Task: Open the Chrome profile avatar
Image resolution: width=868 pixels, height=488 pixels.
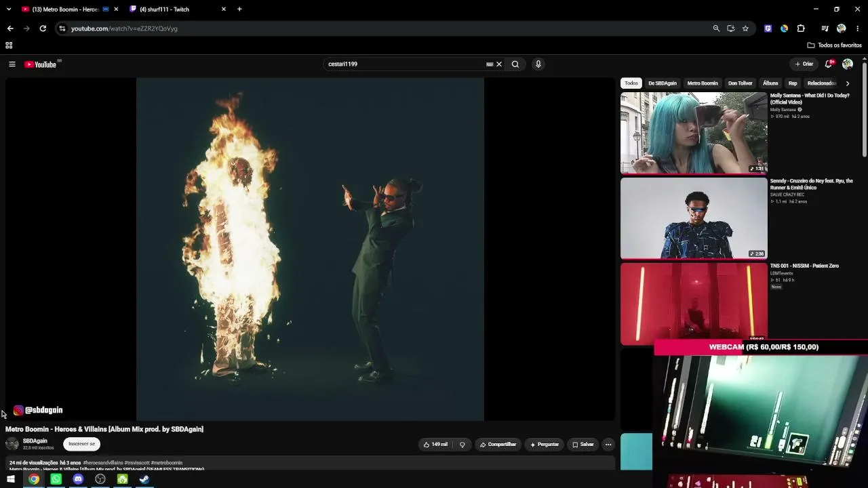Action: (842, 28)
